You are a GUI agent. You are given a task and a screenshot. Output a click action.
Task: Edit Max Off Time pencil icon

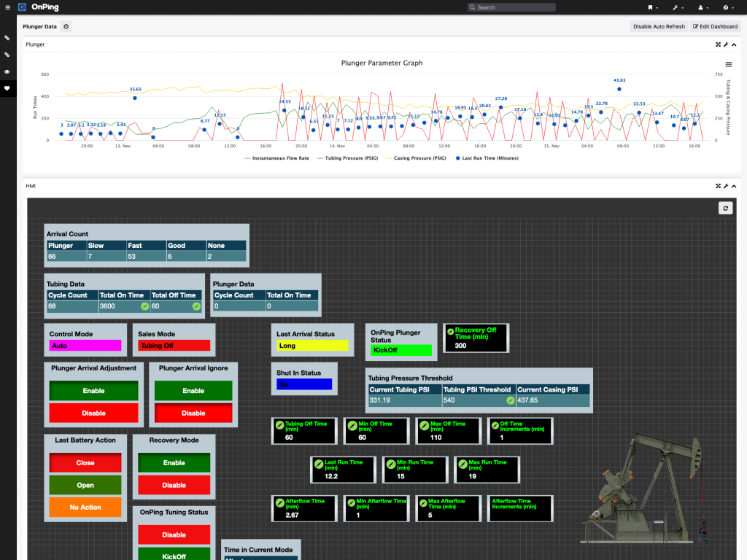click(424, 425)
